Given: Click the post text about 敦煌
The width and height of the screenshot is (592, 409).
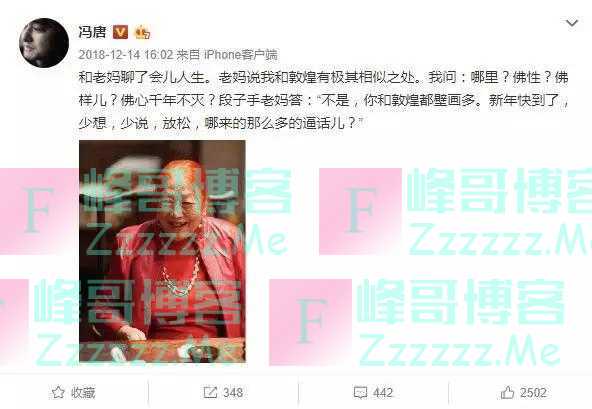Looking at the screenshot, I should [x=323, y=100].
